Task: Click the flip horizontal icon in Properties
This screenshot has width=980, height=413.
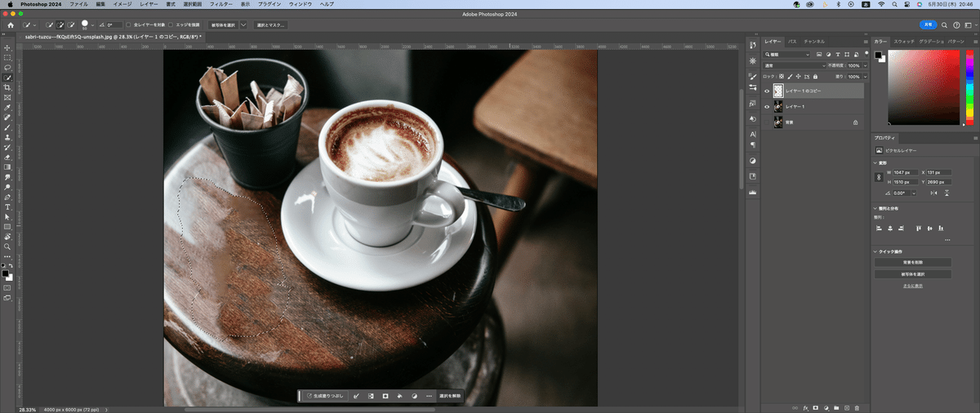Action: pyautogui.click(x=934, y=193)
